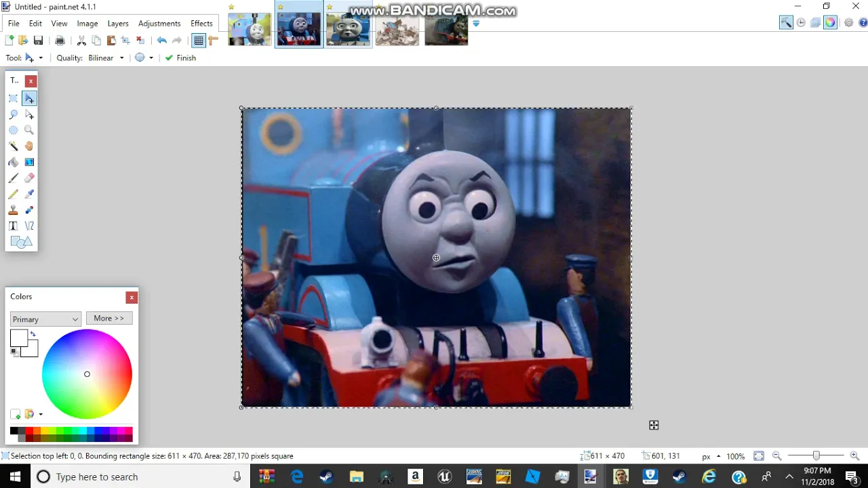The height and width of the screenshot is (488, 868).
Task: Select the Clone Stamp tool
Action: click(13, 210)
